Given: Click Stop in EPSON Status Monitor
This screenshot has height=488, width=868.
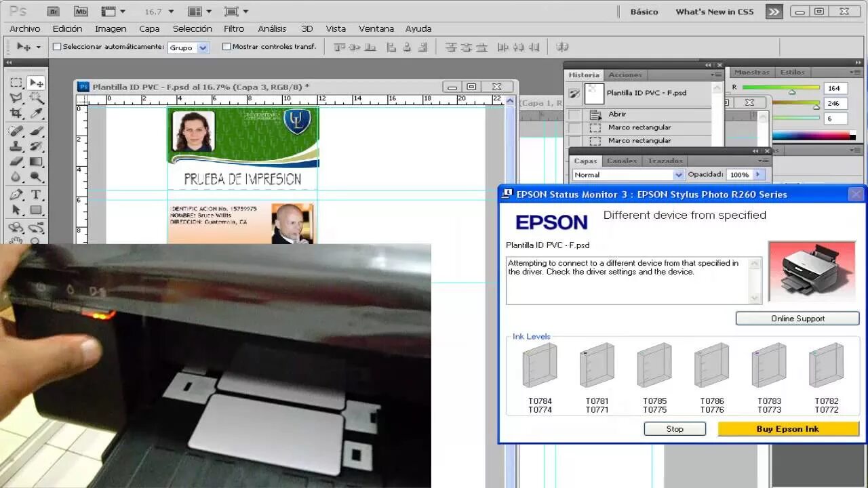Looking at the screenshot, I should (x=675, y=429).
